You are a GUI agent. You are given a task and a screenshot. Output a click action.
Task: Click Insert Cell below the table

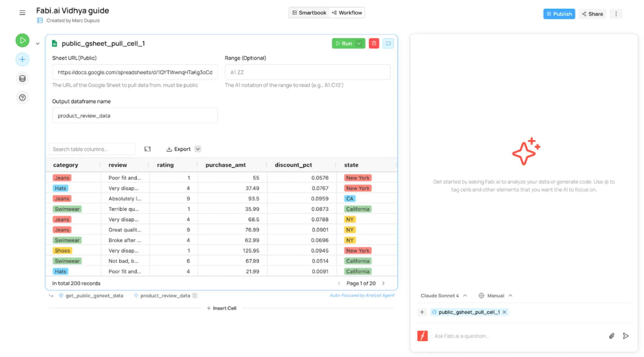point(221,308)
